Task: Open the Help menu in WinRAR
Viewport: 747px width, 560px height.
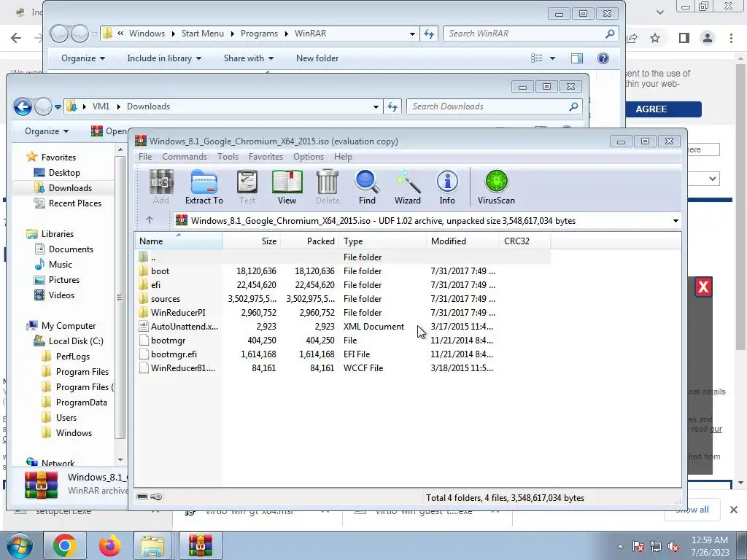Action: pos(343,157)
